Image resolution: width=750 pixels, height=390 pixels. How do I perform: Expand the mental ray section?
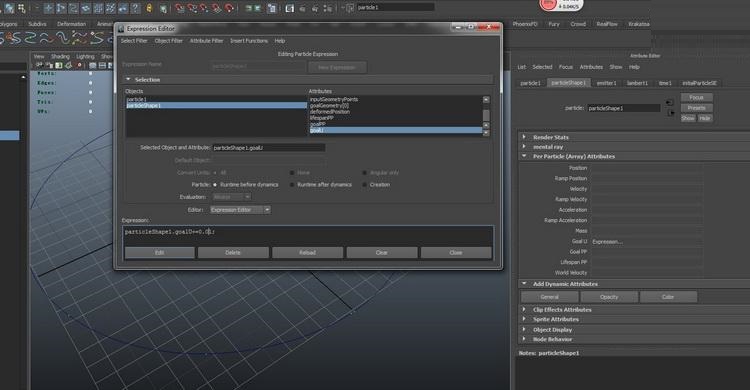524,146
